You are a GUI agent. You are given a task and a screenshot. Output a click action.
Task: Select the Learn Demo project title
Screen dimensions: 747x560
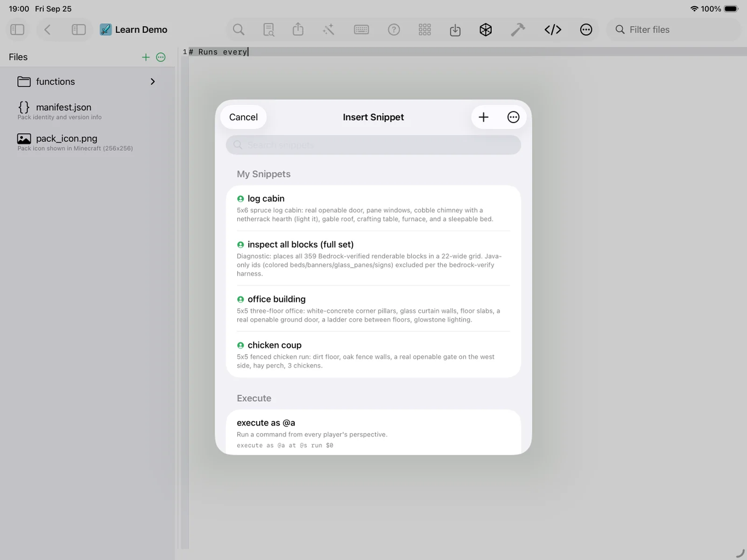141,30
